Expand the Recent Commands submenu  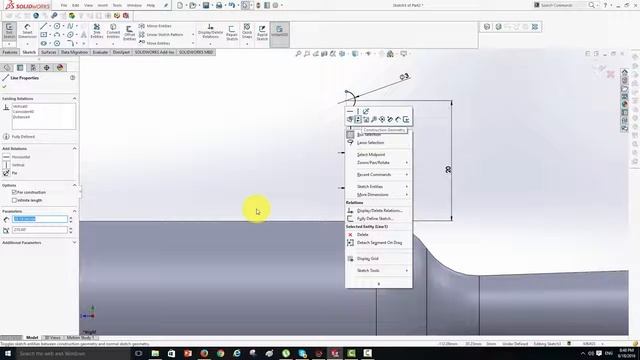click(x=378, y=174)
